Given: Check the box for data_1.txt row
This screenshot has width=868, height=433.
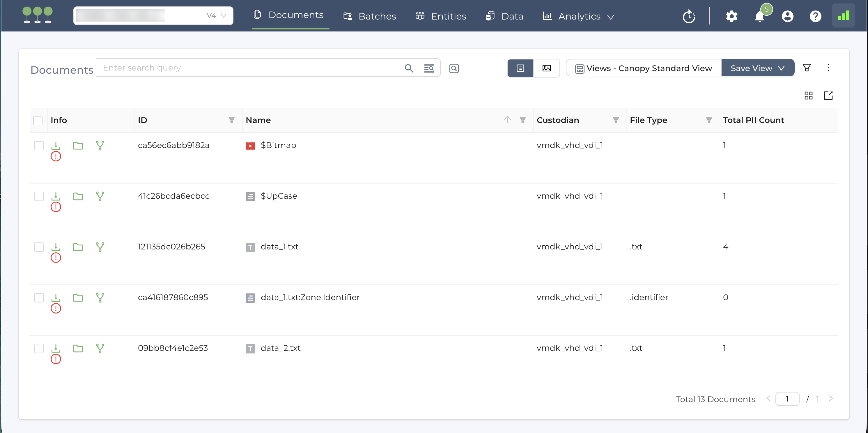Looking at the screenshot, I should [39, 247].
